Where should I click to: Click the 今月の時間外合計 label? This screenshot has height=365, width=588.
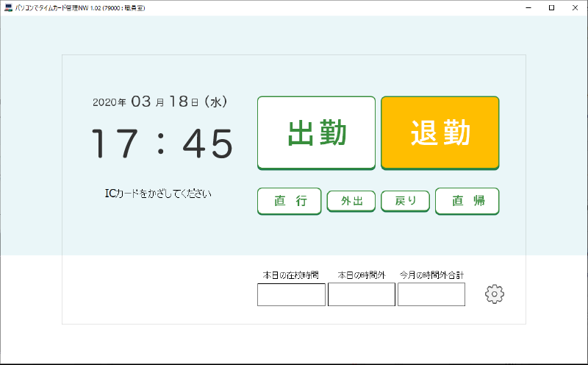[x=431, y=275]
